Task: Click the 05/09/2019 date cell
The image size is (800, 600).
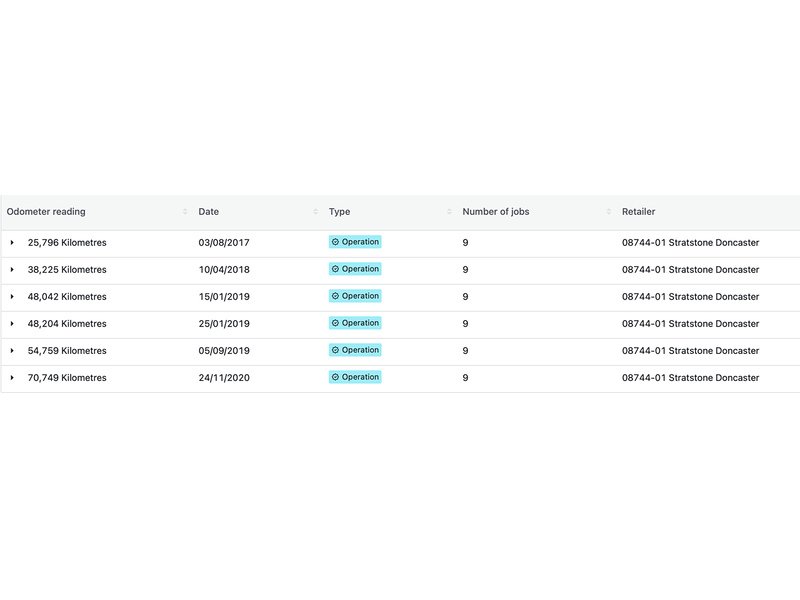Action: coord(224,351)
